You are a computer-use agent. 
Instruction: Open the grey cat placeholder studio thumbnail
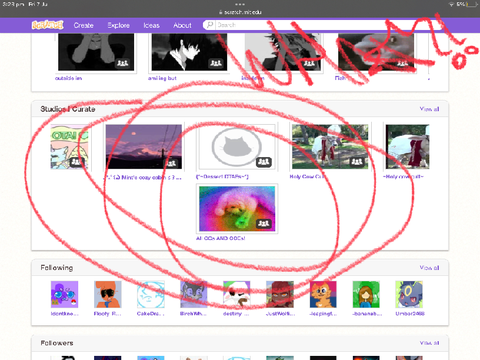237,147
